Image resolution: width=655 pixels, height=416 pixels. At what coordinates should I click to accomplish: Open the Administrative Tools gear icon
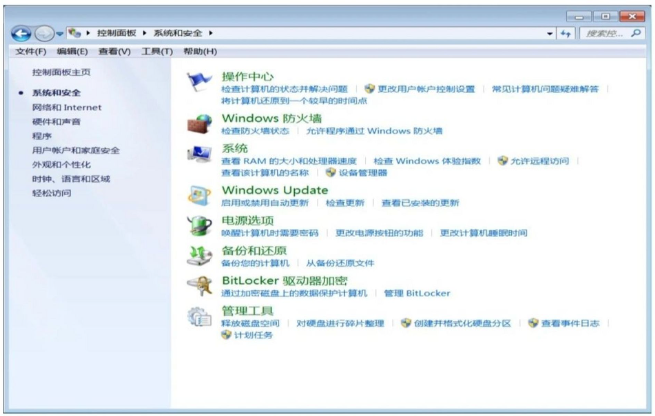tap(199, 317)
